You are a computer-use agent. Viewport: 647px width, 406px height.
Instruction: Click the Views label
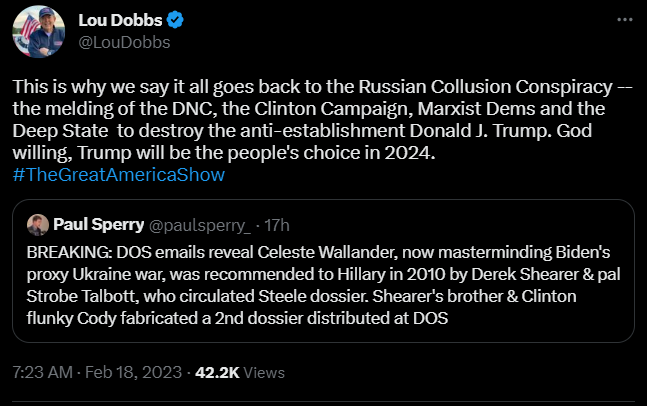[x=265, y=372]
